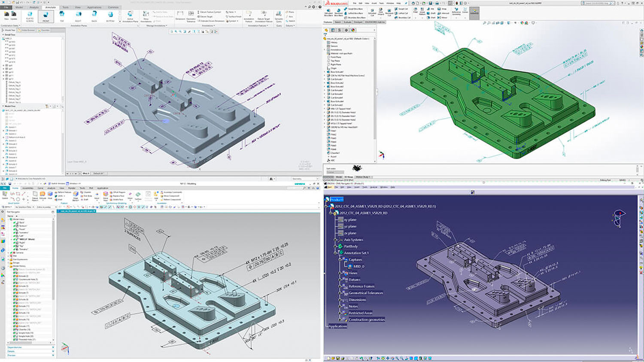644x362 pixels.
Task: Click Surface Finish in Creo ribbon
Action: [234, 16]
